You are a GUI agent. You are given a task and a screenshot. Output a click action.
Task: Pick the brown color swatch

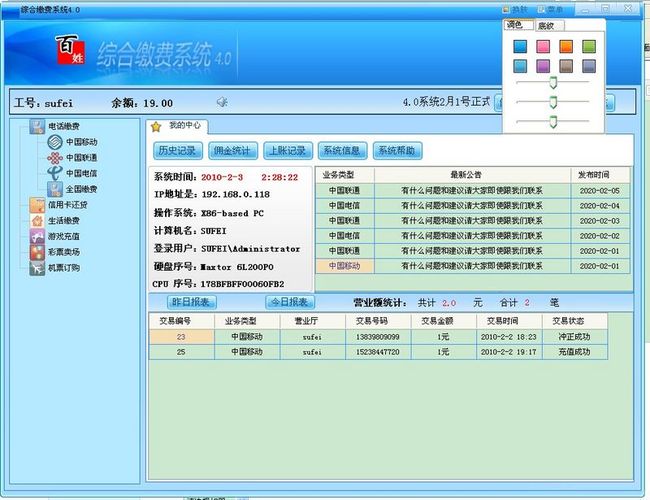tap(566, 66)
